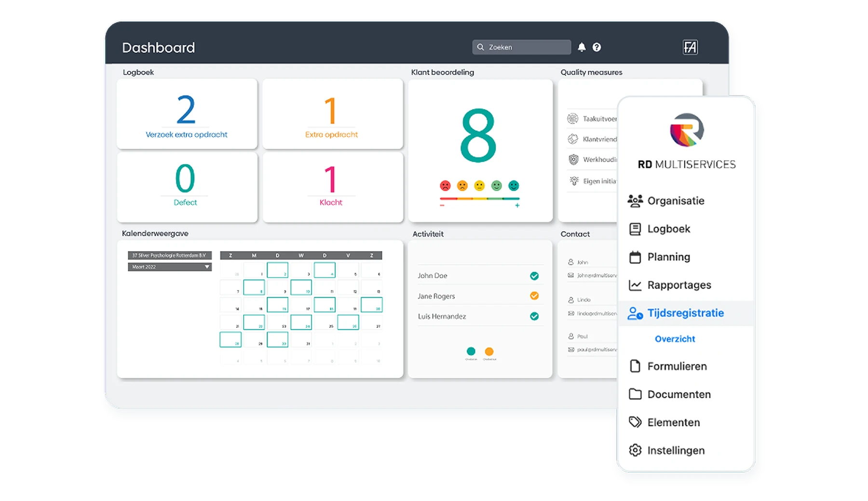Click the search magnifier icon

[480, 47]
